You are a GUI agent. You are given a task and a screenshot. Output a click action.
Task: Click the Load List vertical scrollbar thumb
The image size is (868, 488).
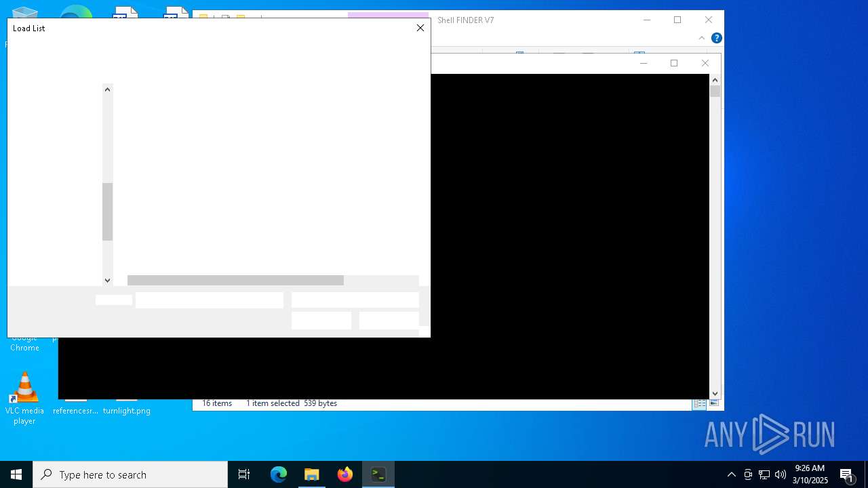tap(107, 211)
